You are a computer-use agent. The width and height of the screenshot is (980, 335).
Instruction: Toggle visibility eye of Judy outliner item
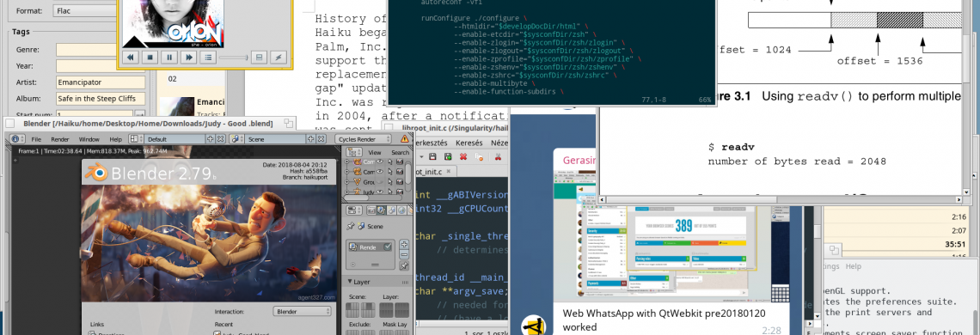point(379,192)
